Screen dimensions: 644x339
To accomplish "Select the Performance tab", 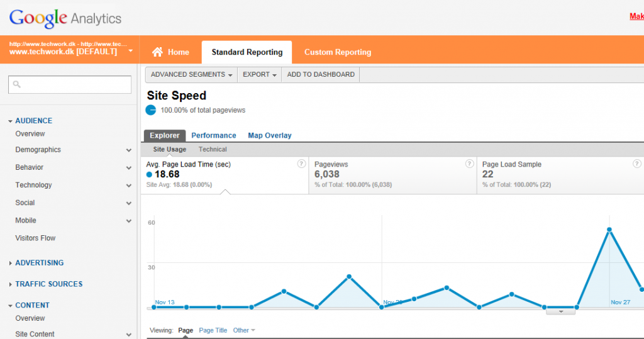I will pyautogui.click(x=214, y=136).
